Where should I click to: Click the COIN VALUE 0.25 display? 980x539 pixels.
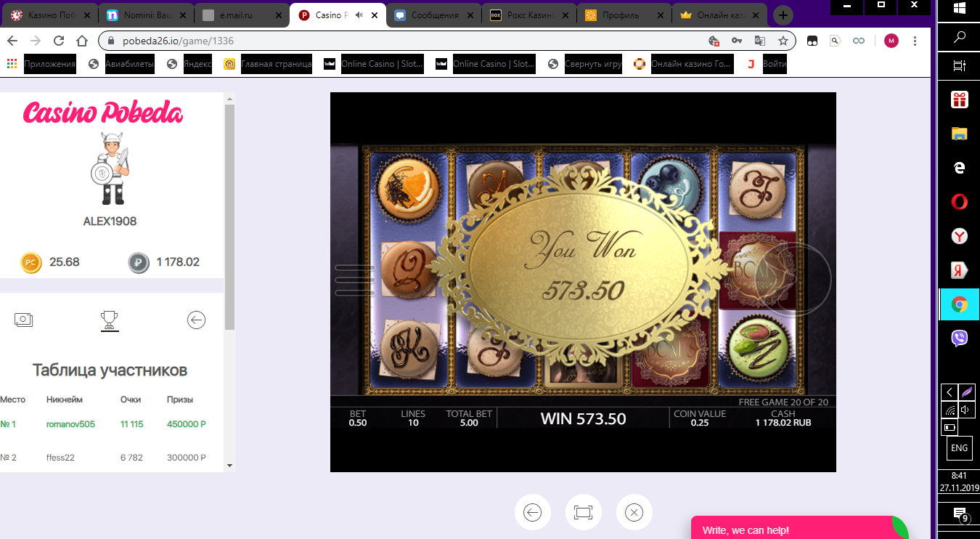[700, 418]
